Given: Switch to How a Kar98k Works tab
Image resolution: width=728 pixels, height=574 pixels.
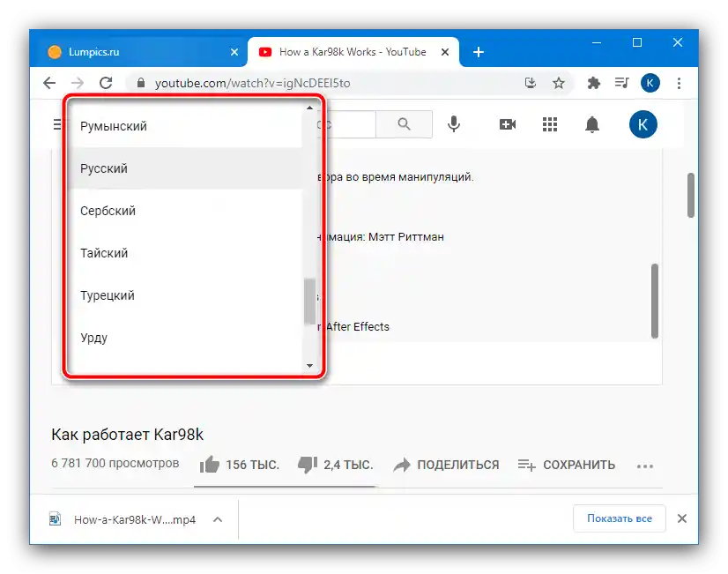Looking at the screenshot, I should (353, 52).
